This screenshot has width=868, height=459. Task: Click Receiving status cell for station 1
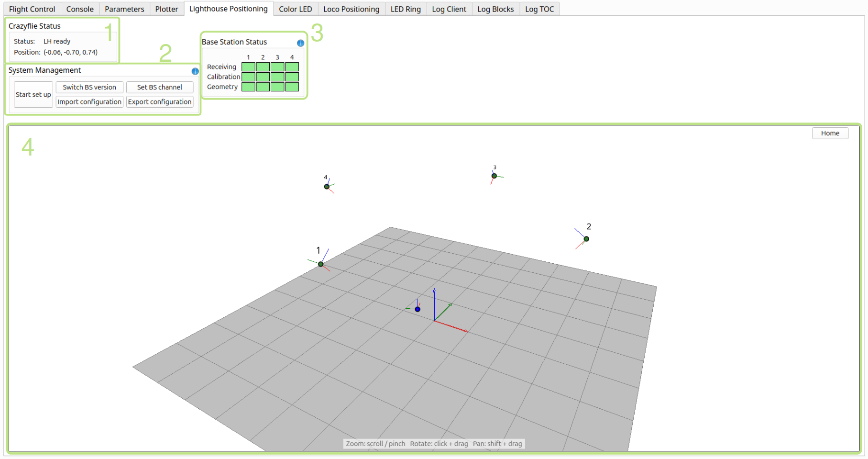[x=248, y=67]
